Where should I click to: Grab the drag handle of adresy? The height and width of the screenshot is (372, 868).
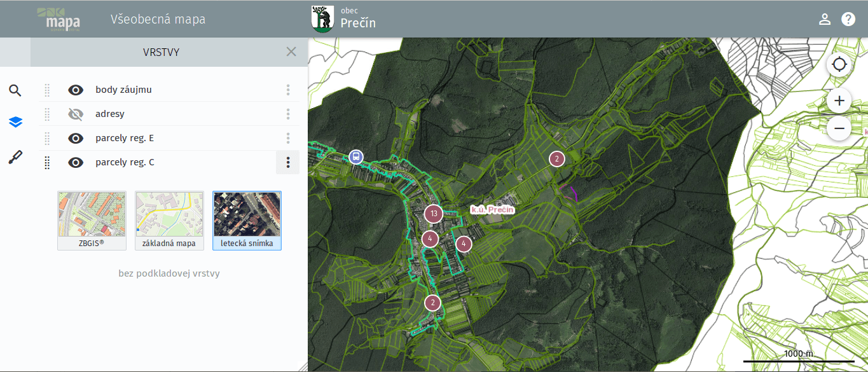tap(47, 114)
